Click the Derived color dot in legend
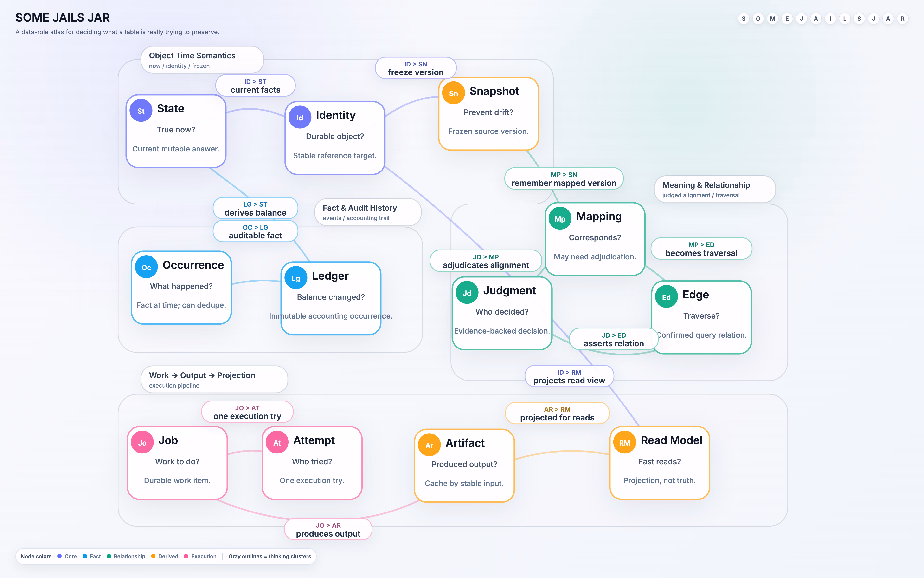924x578 pixels. click(153, 556)
